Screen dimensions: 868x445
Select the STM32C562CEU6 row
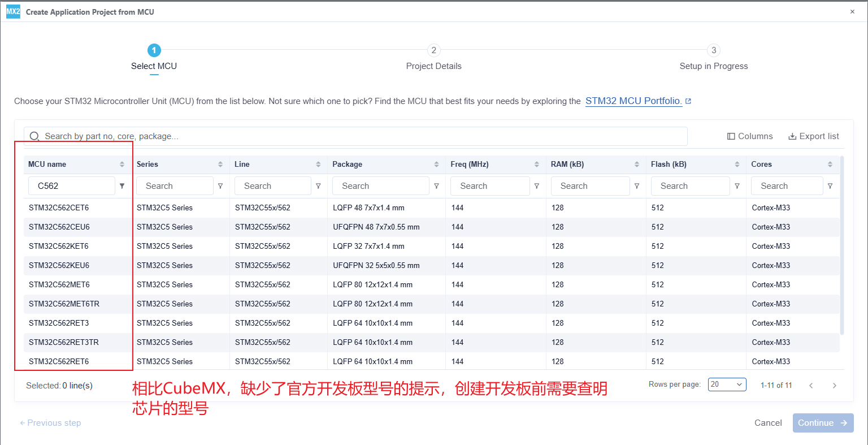pos(432,227)
